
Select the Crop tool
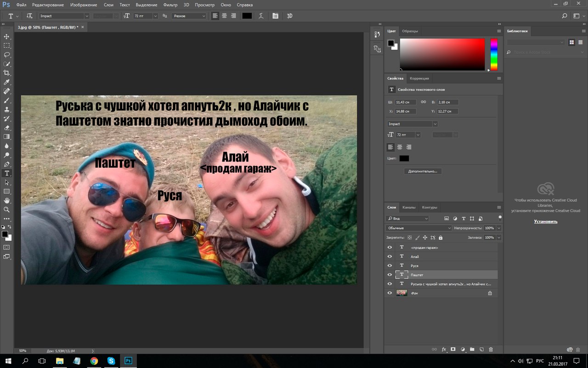click(x=7, y=73)
